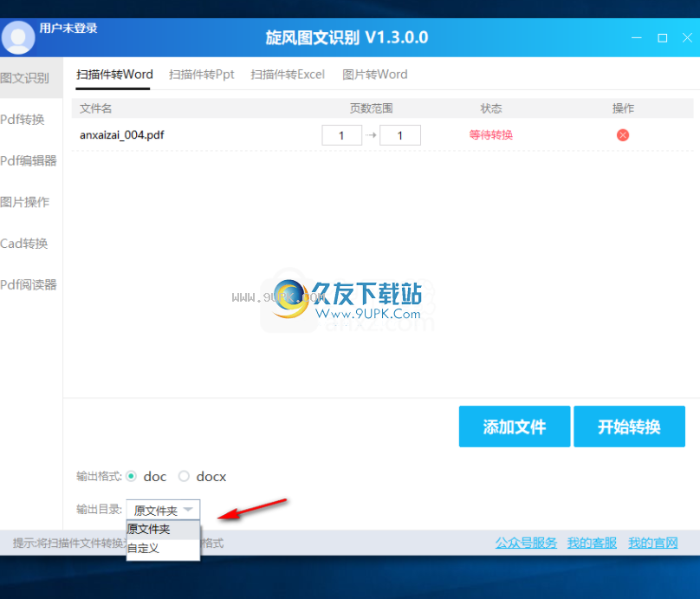Image resolution: width=700 pixels, height=599 pixels.
Task: Click the 用户未登录 login text
Action: (x=68, y=28)
